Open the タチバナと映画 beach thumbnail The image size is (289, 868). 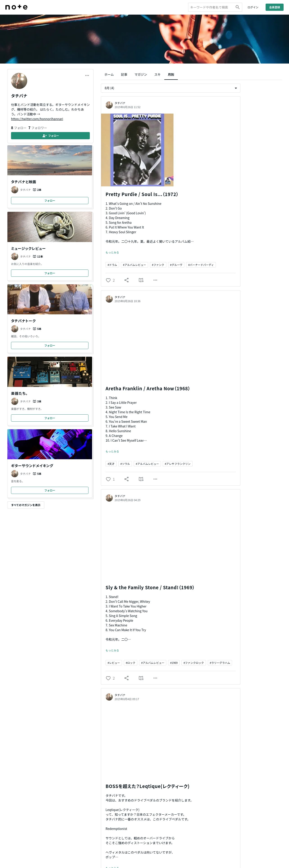coord(50,160)
